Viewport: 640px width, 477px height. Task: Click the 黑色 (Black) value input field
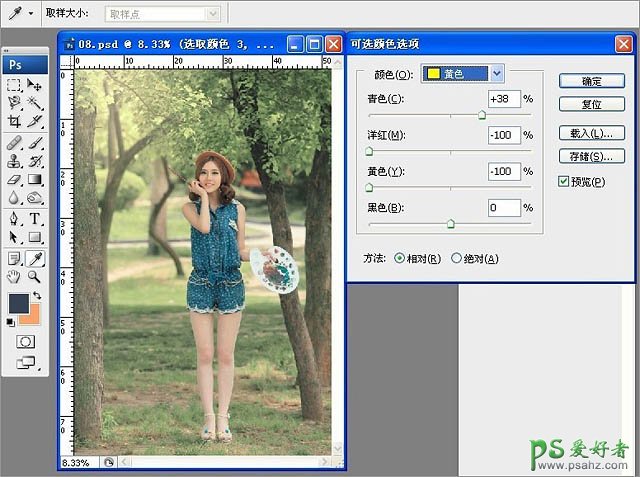(x=504, y=208)
